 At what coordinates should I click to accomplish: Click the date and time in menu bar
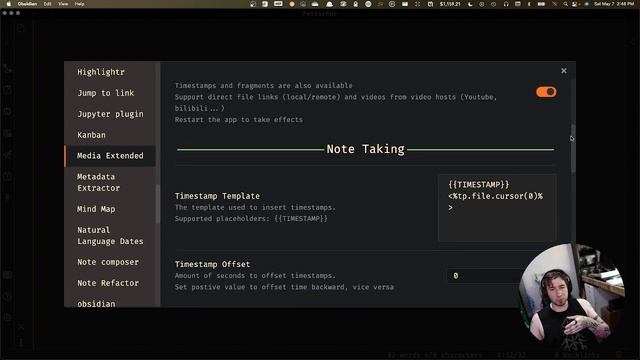[x=614, y=4]
